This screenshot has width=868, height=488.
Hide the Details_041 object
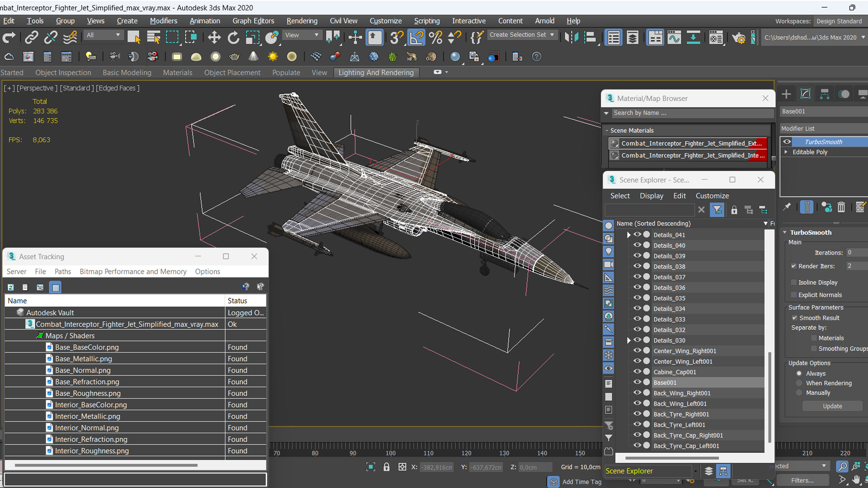(x=637, y=235)
